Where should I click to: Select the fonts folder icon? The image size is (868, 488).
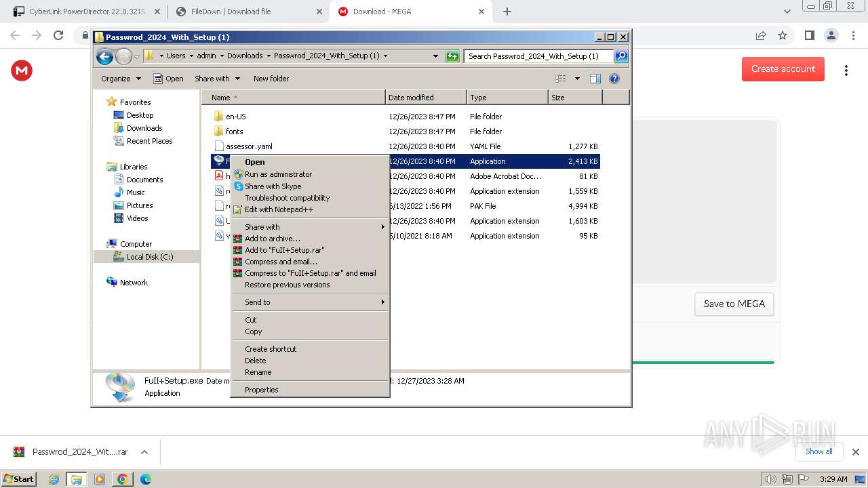click(218, 131)
